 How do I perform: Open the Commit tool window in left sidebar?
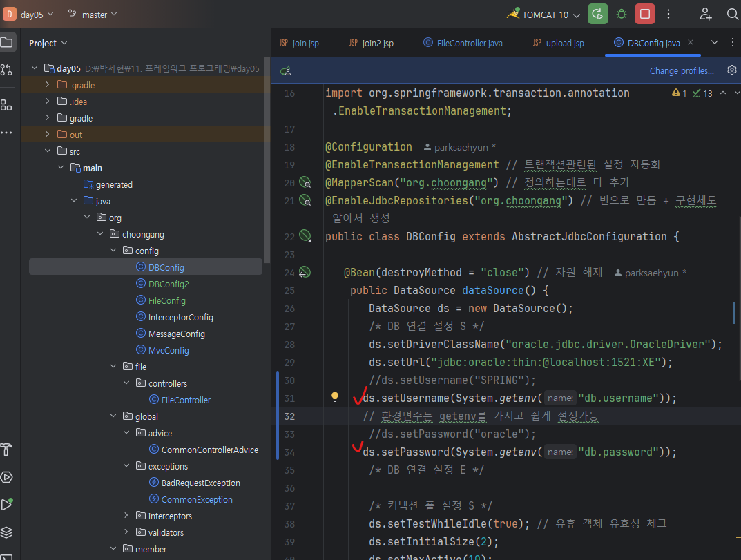(x=6, y=70)
